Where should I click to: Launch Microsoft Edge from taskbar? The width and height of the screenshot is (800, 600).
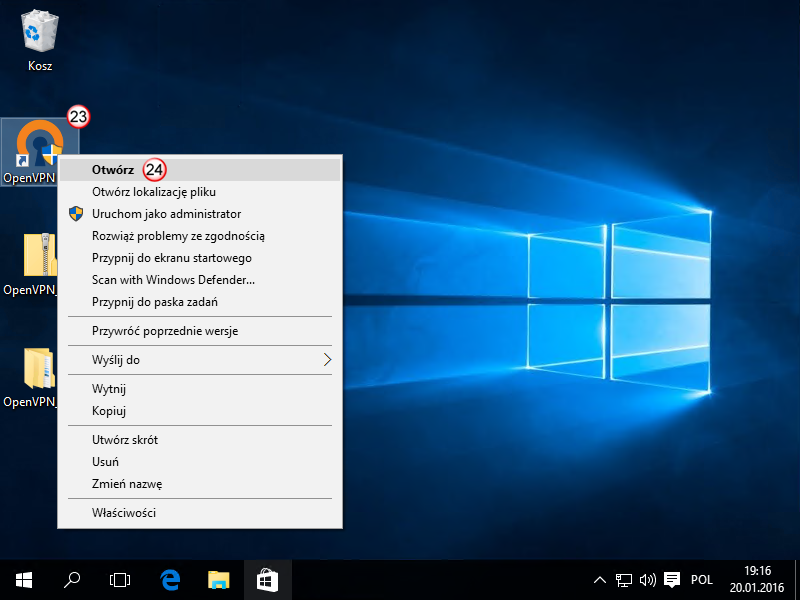click(x=170, y=580)
